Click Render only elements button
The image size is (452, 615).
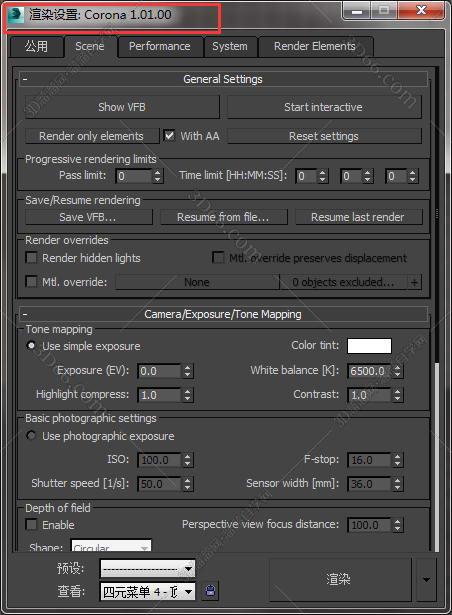(91, 136)
